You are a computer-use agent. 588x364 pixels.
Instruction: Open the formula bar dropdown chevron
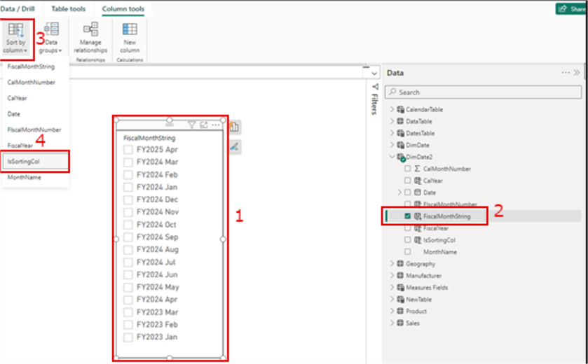point(374,73)
